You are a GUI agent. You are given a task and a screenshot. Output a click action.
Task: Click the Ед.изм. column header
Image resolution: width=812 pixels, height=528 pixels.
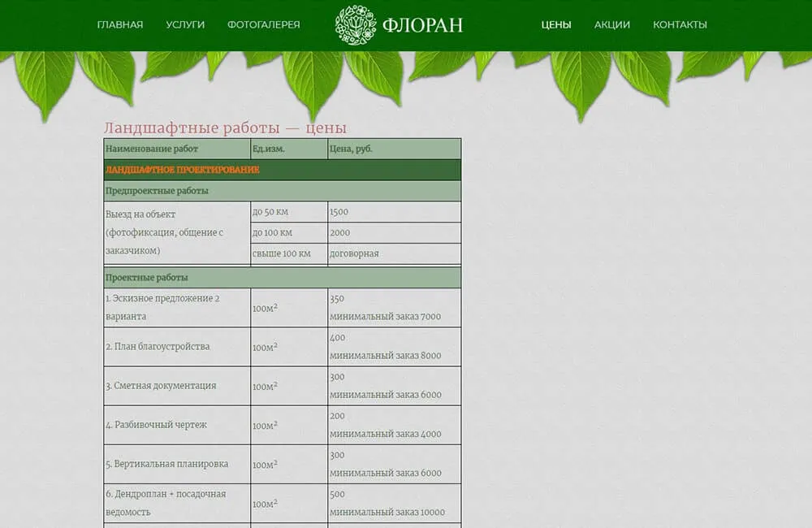point(269,149)
